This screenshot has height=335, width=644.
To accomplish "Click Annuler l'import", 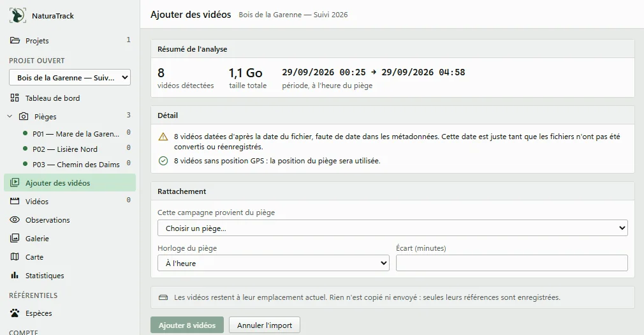I will coord(265,325).
